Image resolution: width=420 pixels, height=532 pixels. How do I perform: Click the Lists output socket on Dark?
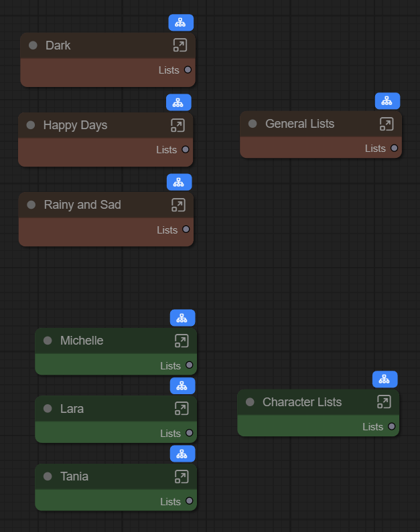click(188, 70)
